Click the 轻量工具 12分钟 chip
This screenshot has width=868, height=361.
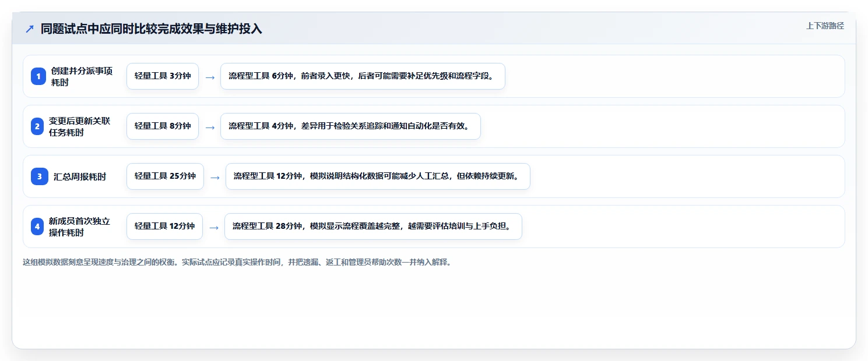coord(164,226)
